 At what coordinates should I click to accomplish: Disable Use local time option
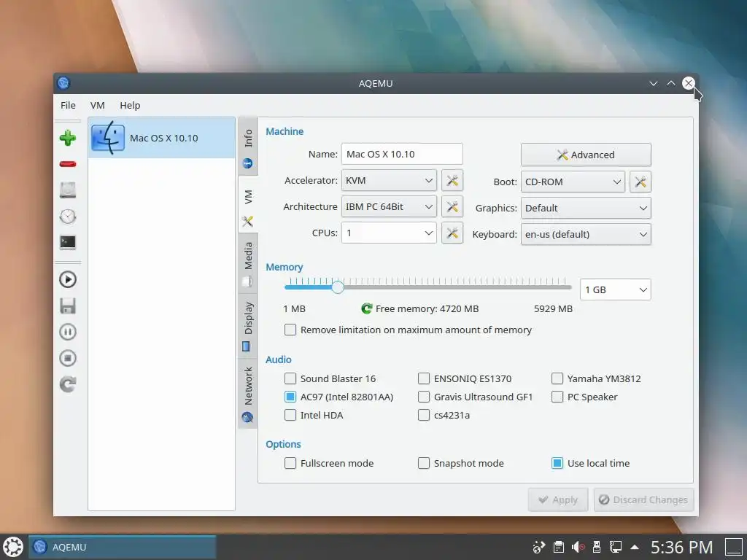(557, 463)
